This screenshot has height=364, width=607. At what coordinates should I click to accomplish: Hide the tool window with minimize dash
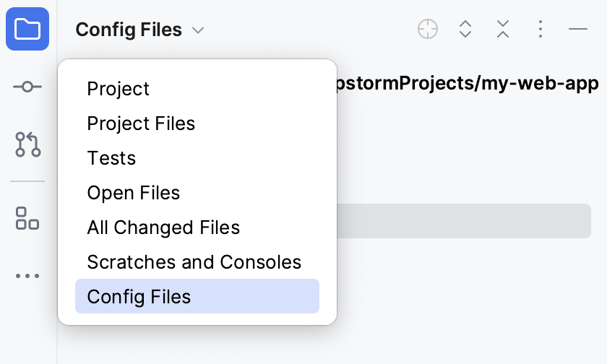pyautogui.click(x=578, y=30)
